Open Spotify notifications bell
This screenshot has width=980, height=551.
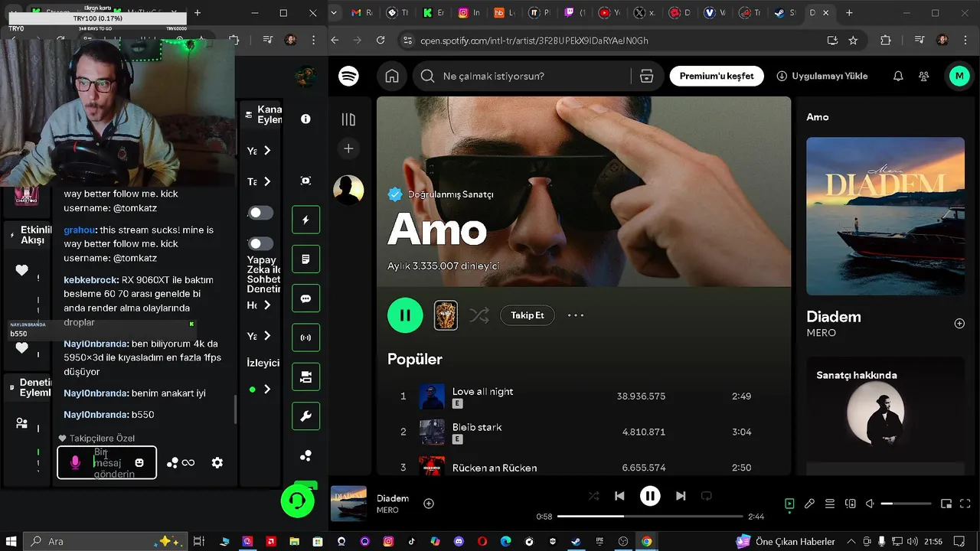coord(898,76)
